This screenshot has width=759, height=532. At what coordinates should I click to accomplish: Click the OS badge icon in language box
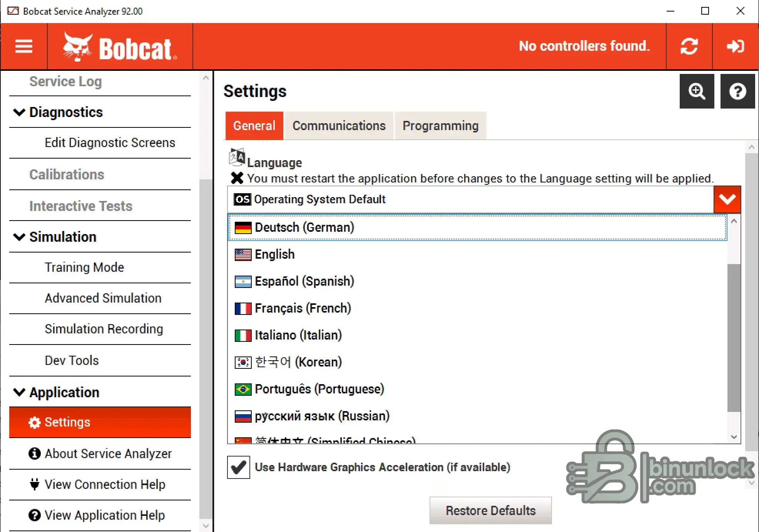[x=242, y=199]
